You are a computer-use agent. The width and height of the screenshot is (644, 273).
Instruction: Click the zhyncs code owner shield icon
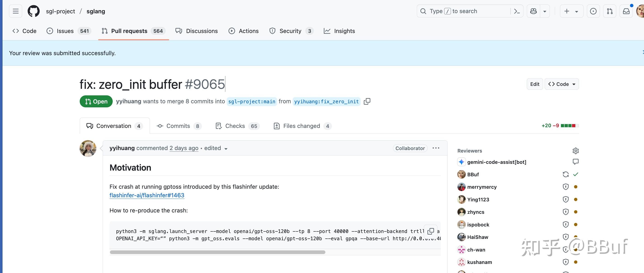[x=565, y=212]
